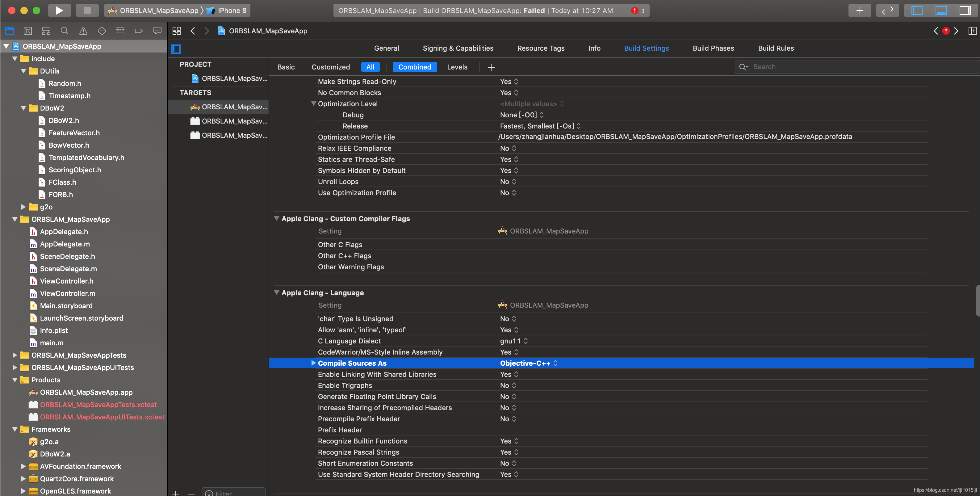The image size is (980, 496).
Task: Click the code review arrows icon
Action: (887, 10)
